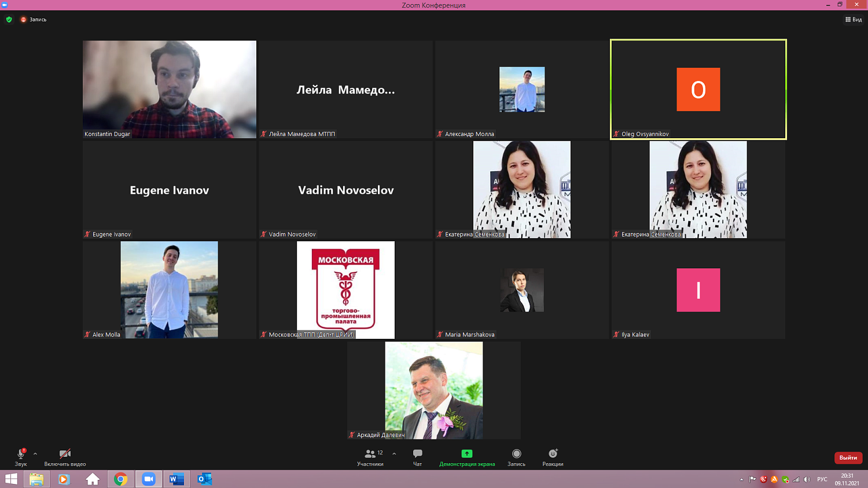Open the speaker volume tray icon
The image size is (868, 488).
pyautogui.click(x=807, y=479)
